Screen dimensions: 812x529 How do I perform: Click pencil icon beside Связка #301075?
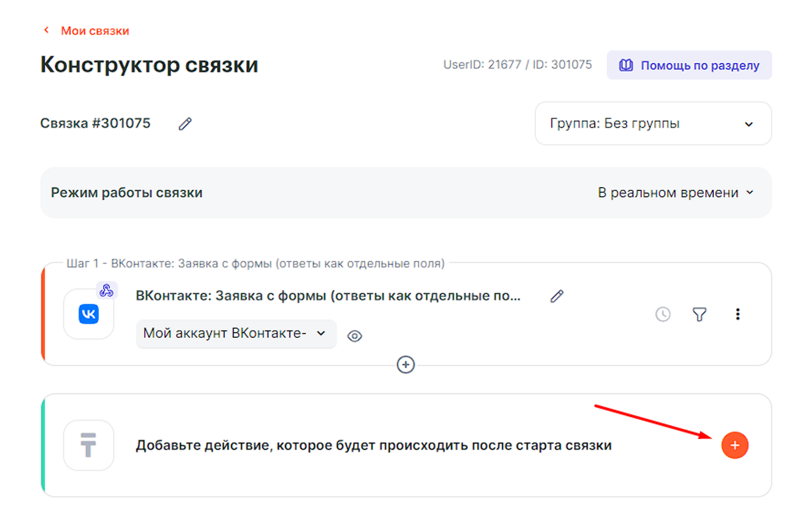(185, 124)
